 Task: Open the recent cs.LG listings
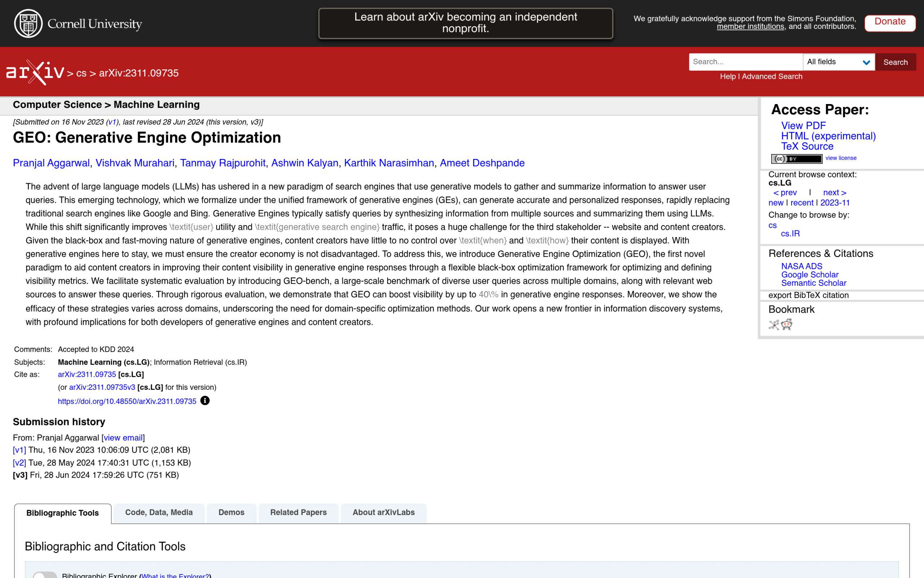click(802, 203)
